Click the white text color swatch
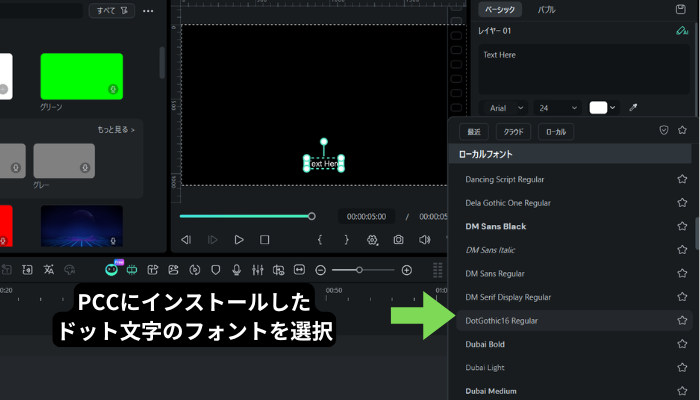Viewport: 700px width, 400px height. click(598, 108)
